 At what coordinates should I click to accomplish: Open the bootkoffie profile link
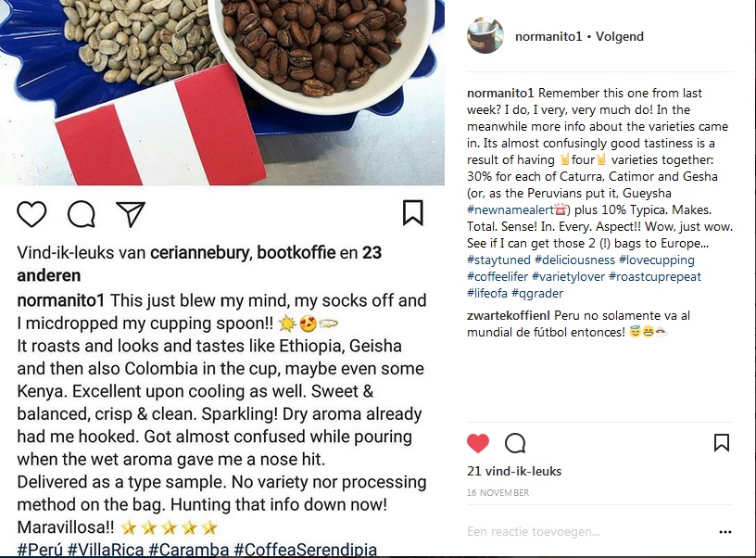296,252
